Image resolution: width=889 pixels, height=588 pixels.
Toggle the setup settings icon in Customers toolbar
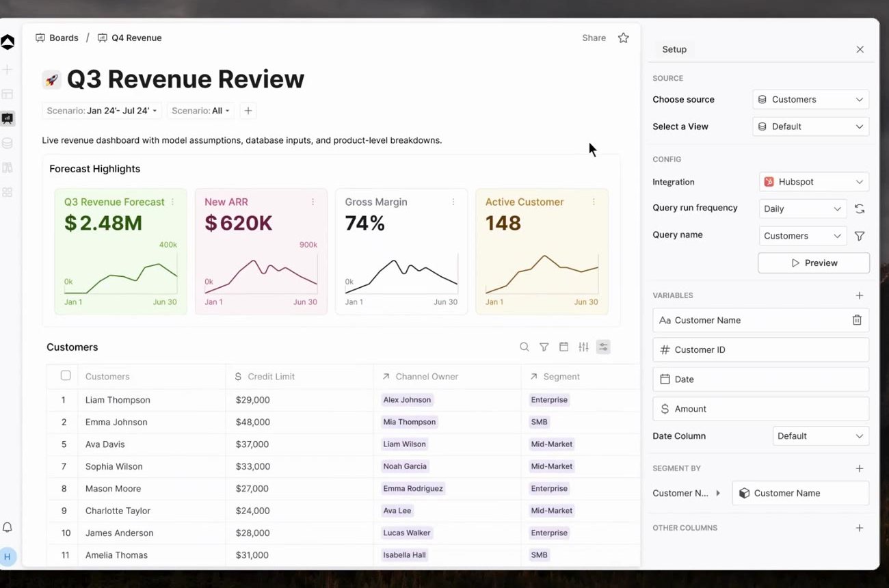(x=603, y=347)
